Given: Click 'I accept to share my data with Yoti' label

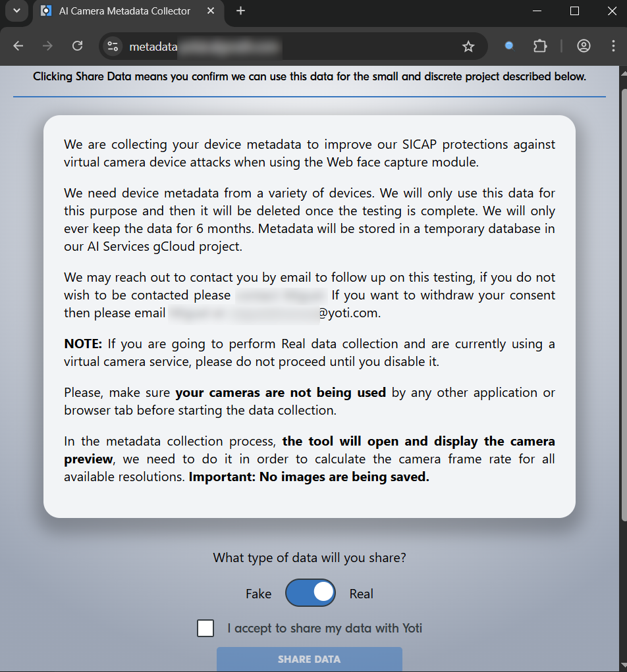Looking at the screenshot, I should pyautogui.click(x=325, y=629).
